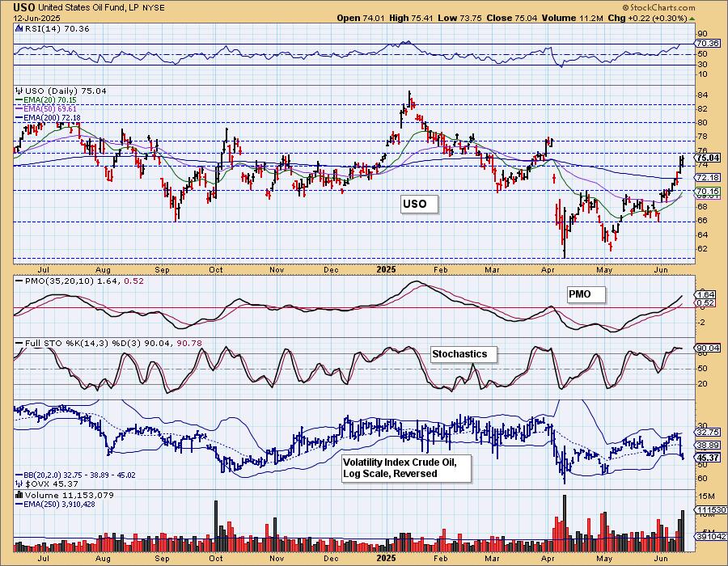Click the PMO annotation box
Image resolution: width=728 pixels, height=566 pixels.
(586, 294)
